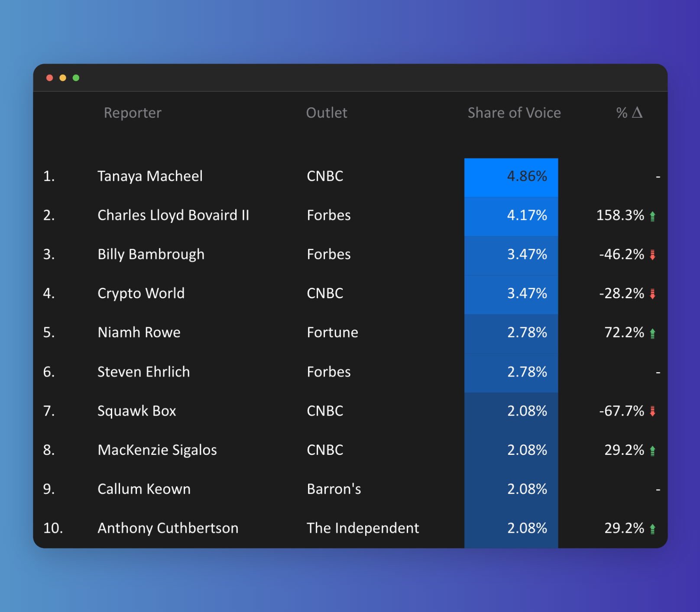Click the percent delta column header
Screen dimensions: 700x612
coord(629,113)
